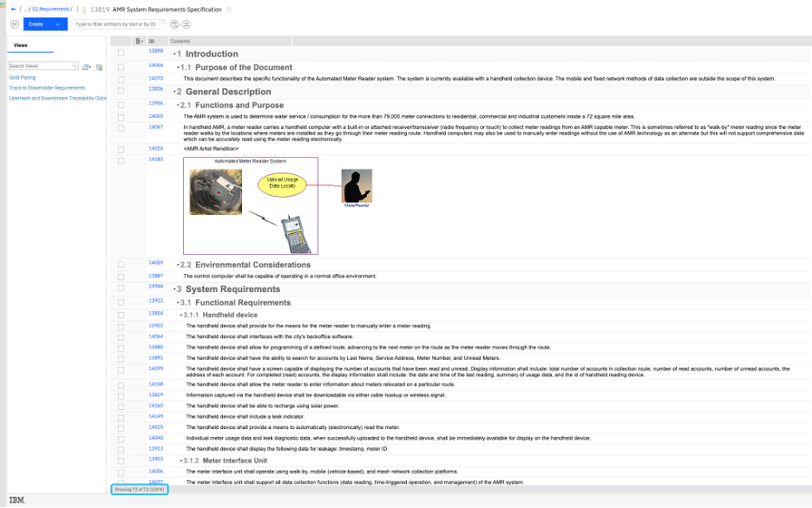Viewport: 812px width, 508px height.
Task: Open the Gold Plating view
Action: pyautogui.click(x=23, y=78)
